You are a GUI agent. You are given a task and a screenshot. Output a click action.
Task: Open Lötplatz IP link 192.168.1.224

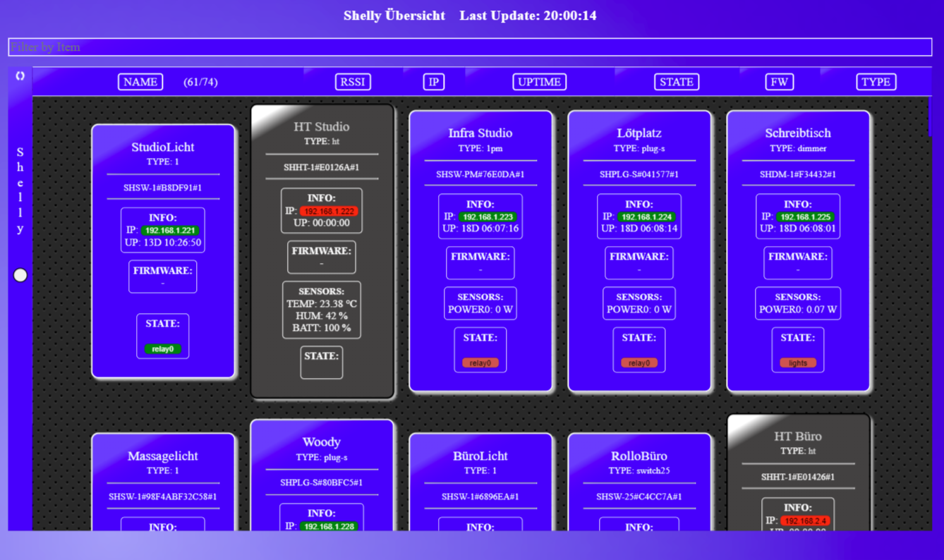click(x=647, y=217)
